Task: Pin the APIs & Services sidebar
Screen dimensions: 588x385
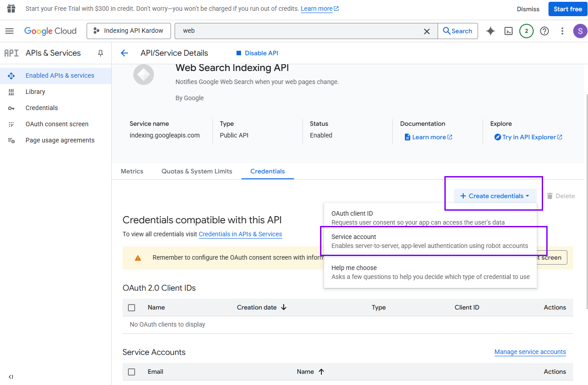Action: (x=101, y=53)
